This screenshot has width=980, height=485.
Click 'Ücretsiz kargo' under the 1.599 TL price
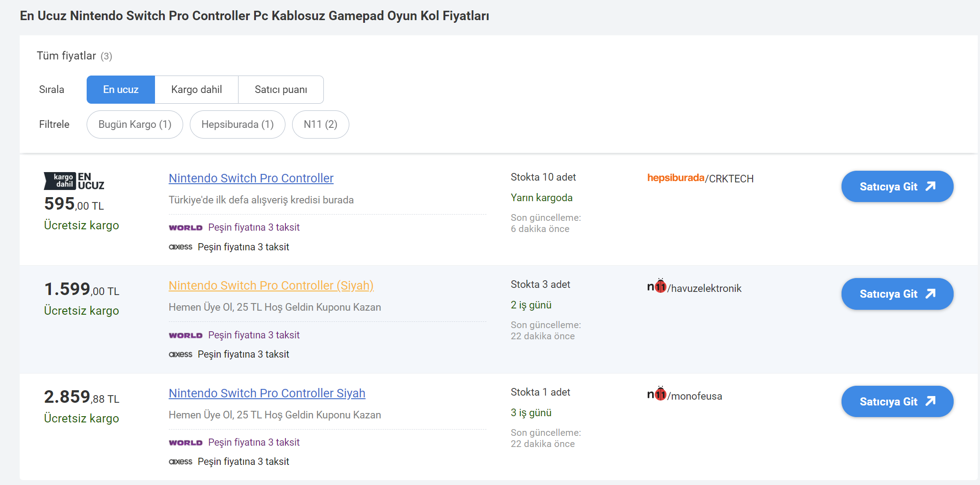82,311
